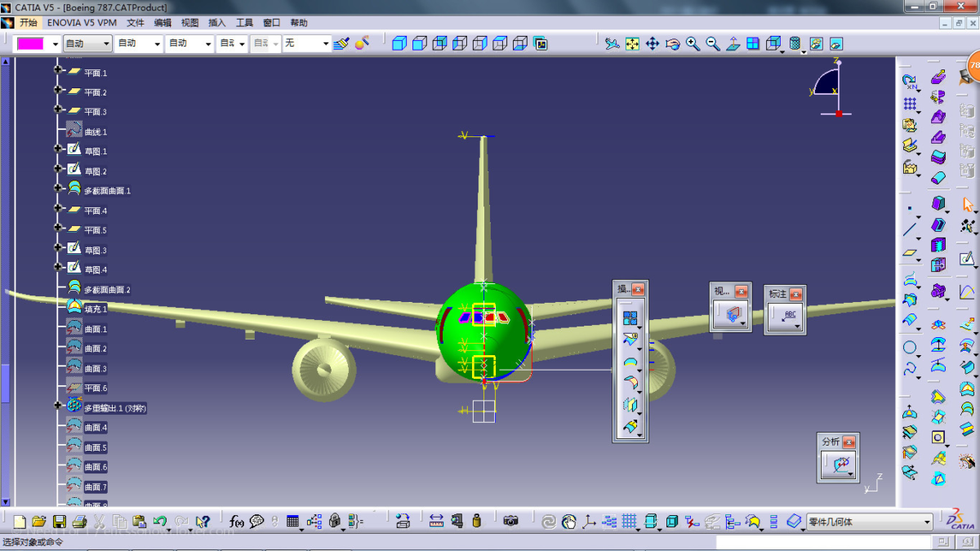
Task: Open the 文件 menu
Action: point(135,22)
